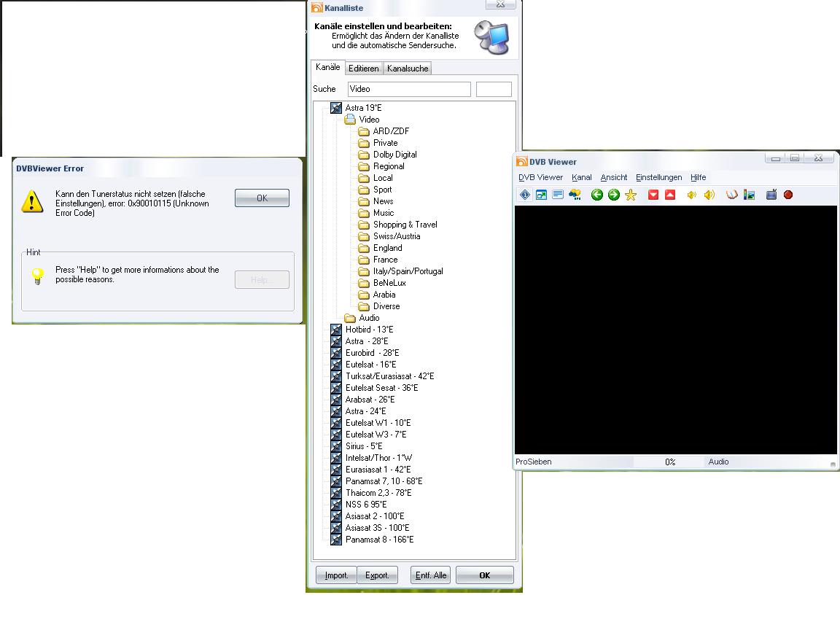Click the folder icon next to Audio
840x630 pixels.
click(x=350, y=318)
